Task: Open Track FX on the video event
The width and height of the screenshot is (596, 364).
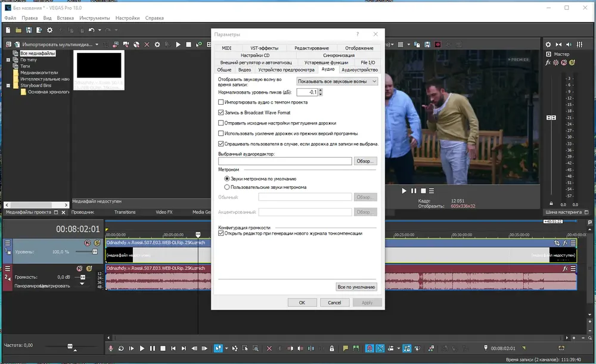Action: pos(564,243)
